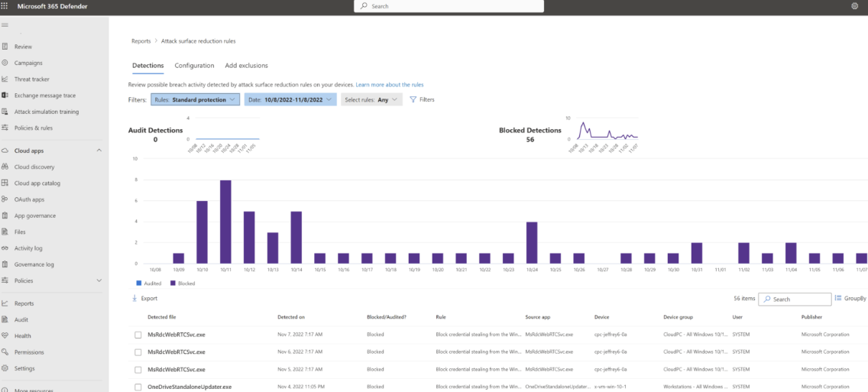Collapse the Cloud apps section chevron
The height and width of the screenshot is (392, 868).
pos(99,151)
